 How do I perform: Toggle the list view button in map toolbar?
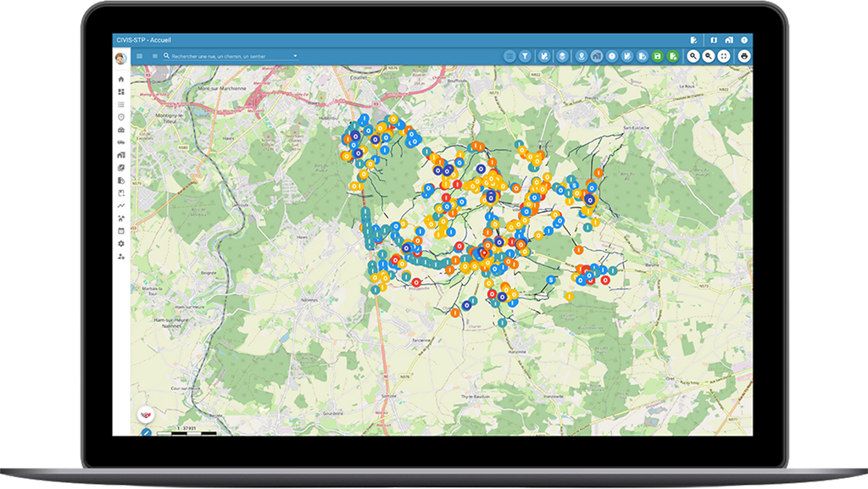click(x=509, y=56)
